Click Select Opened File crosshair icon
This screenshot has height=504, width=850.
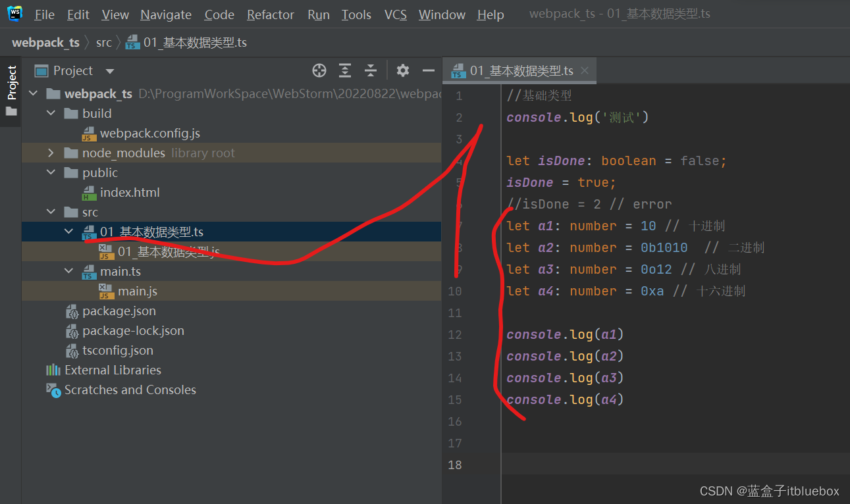point(319,70)
